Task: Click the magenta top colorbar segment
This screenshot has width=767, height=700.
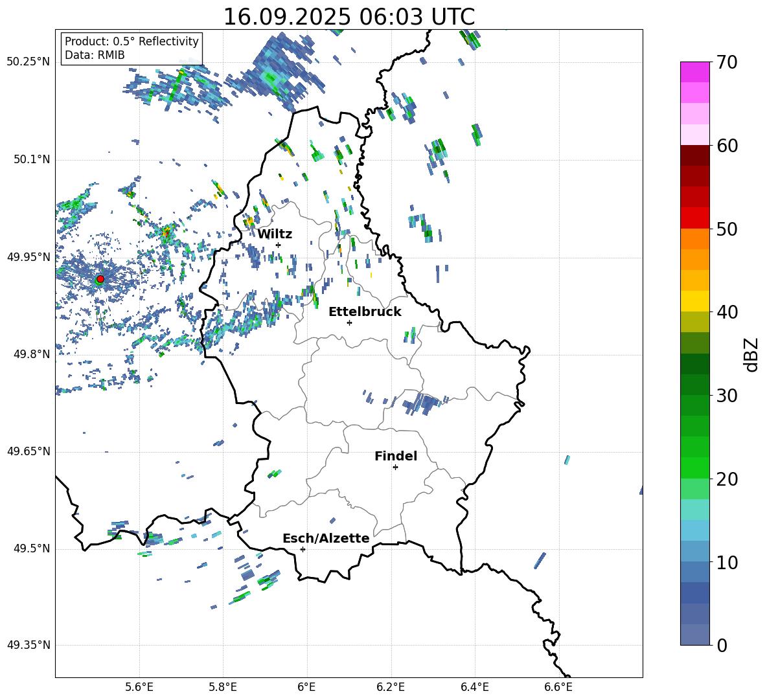Action: (695, 73)
